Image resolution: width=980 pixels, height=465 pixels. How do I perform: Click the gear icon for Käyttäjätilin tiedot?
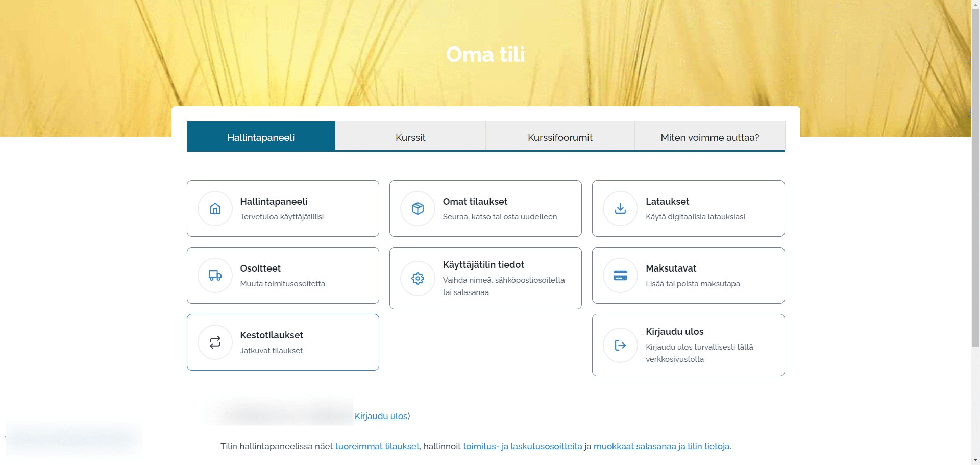click(418, 278)
